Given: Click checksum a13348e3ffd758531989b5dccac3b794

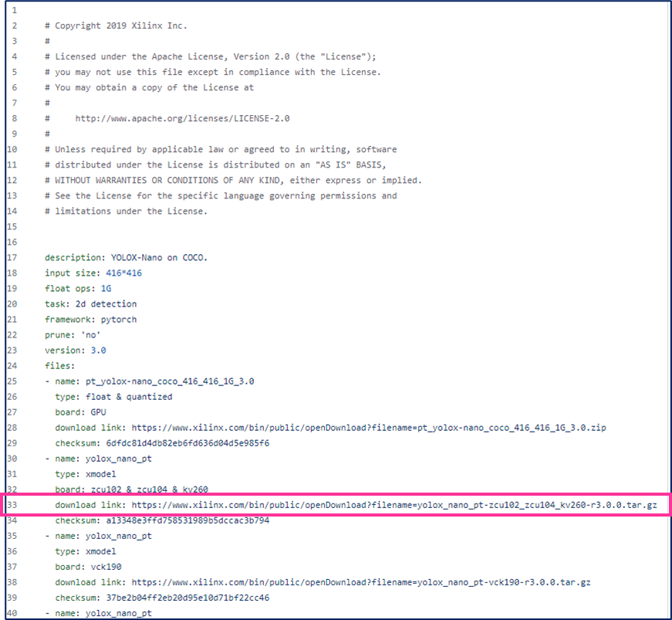Looking at the screenshot, I should click(x=187, y=520).
